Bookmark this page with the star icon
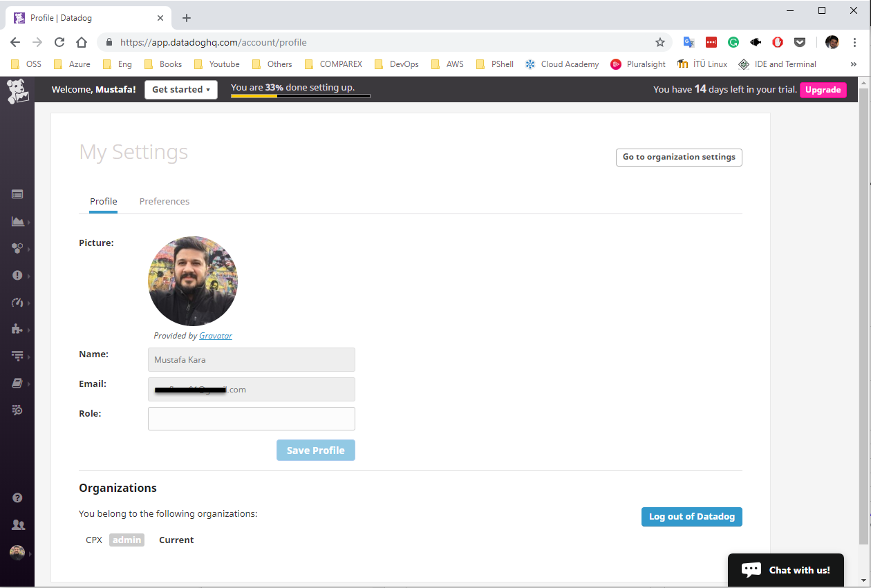Viewport: 871px width, 588px height. (x=660, y=42)
